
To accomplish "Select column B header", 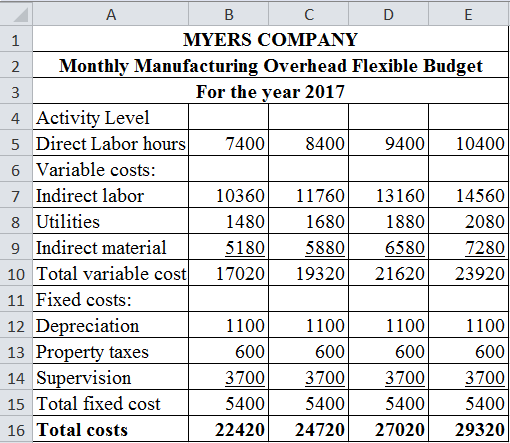I will tap(229, 14).
